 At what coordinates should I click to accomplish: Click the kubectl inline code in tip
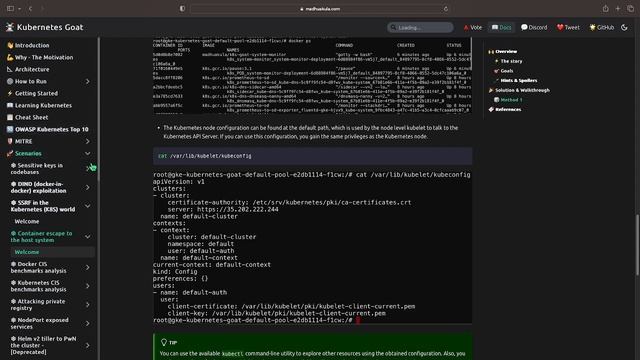click(x=232, y=354)
